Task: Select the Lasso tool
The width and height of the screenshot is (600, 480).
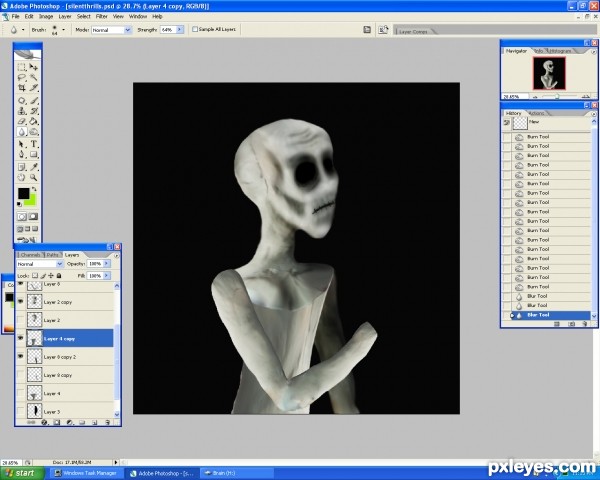Action: [x=22, y=78]
